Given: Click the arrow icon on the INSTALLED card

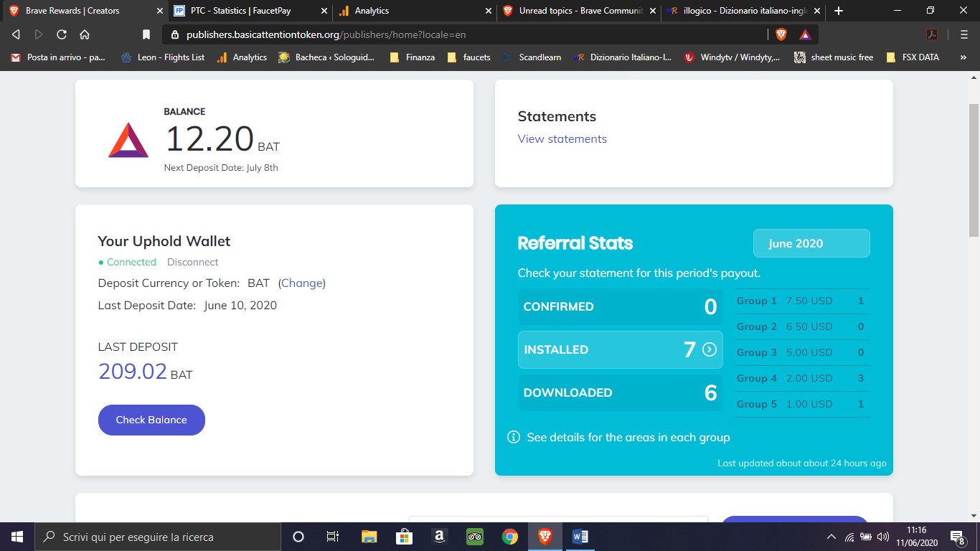Looking at the screenshot, I should [x=710, y=349].
